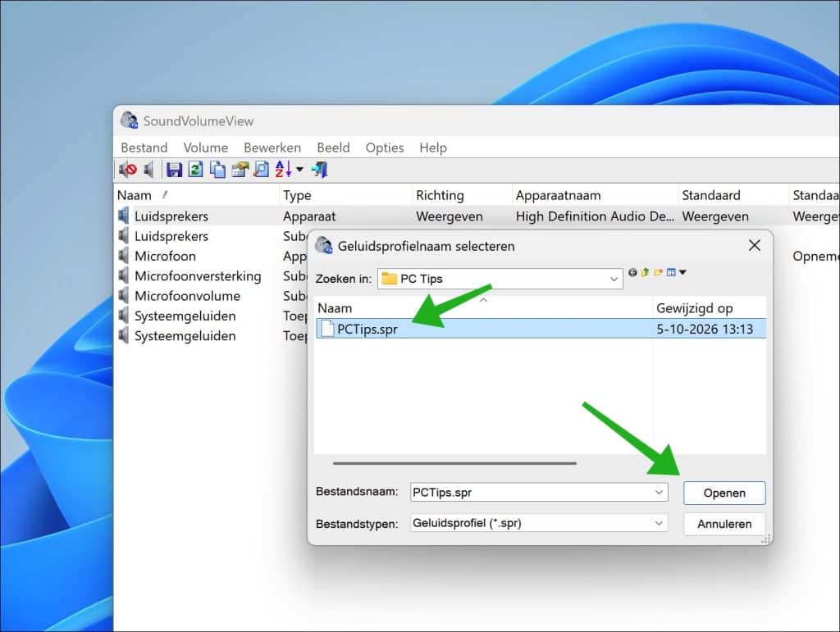840x632 pixels.
Task: Create a new folder via dialog icon
Action: coord(658,272)
